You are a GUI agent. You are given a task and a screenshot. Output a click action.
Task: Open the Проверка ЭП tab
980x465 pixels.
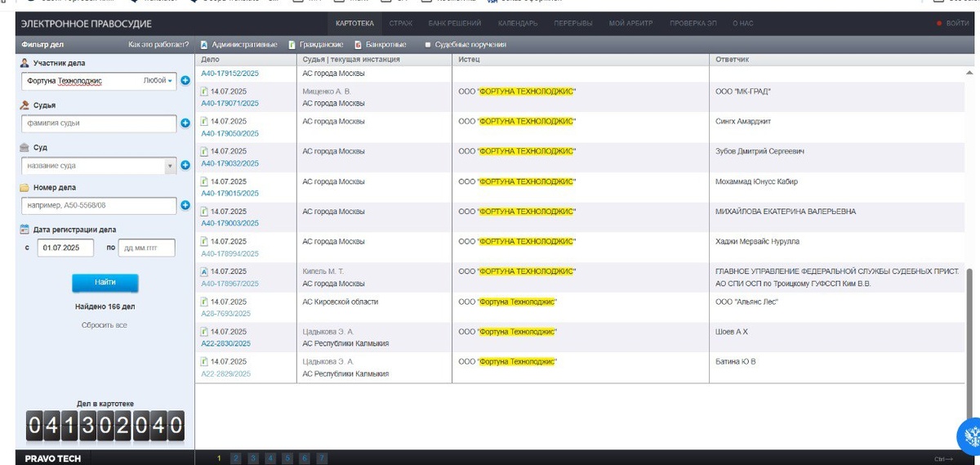click(x=693, y=24)
